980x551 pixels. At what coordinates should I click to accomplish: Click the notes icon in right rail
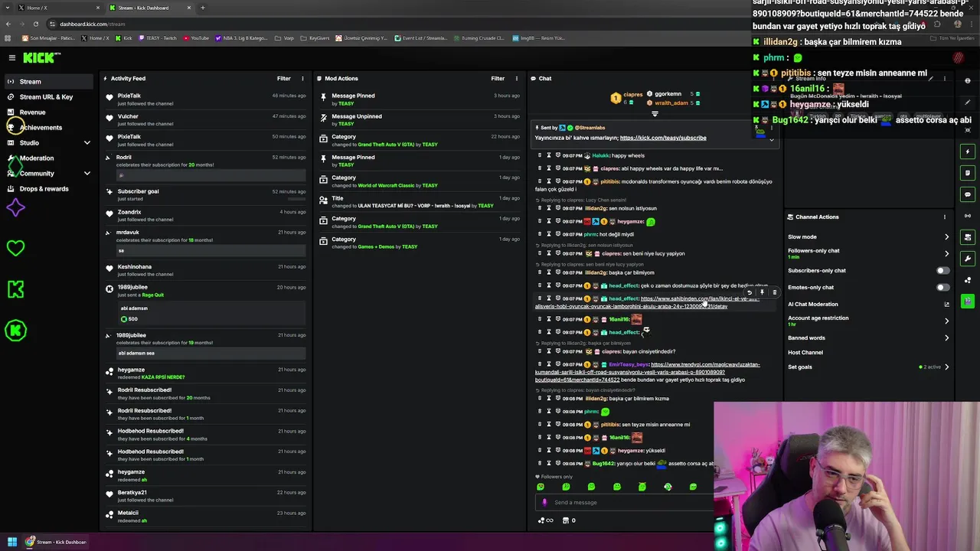(x=968, y=173)
